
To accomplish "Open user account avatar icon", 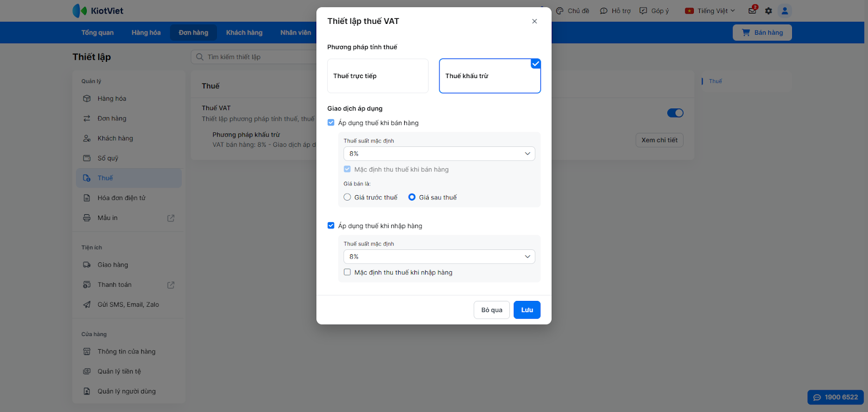I will click(x=784, y=11).
